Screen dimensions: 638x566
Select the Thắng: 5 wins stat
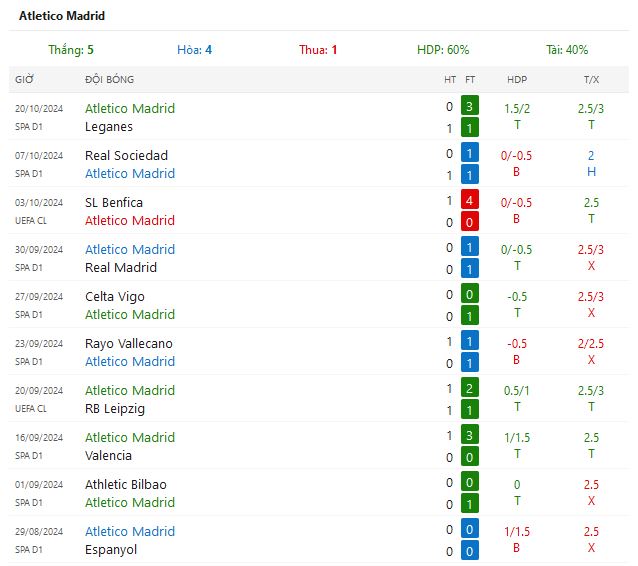click(x=71, y=50)
